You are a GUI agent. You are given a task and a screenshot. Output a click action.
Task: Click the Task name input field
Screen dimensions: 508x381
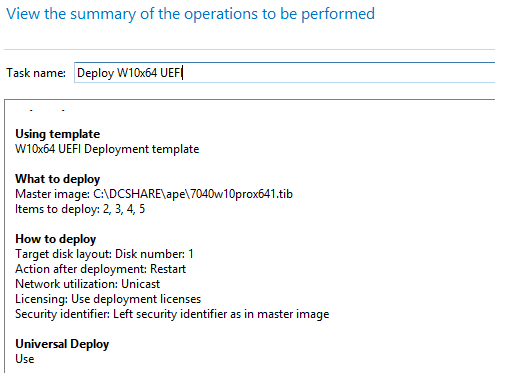coord(284,73)
